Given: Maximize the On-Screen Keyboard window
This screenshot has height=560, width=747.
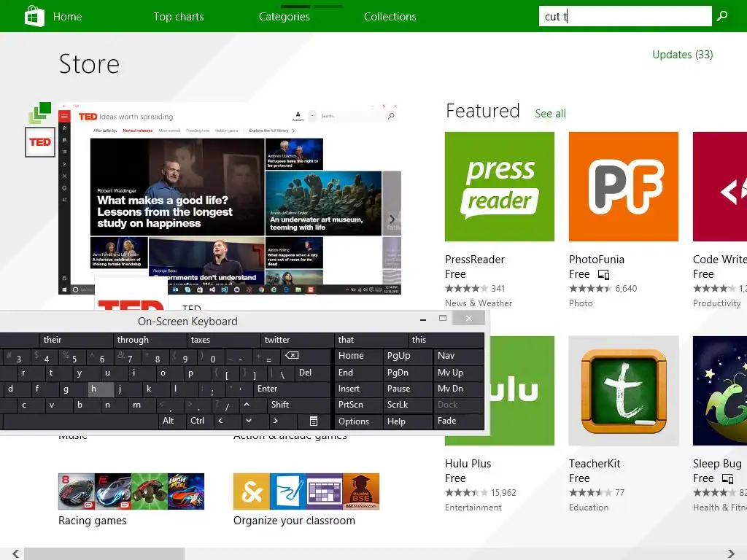Looking at the screenshot, I should point(443,318).
